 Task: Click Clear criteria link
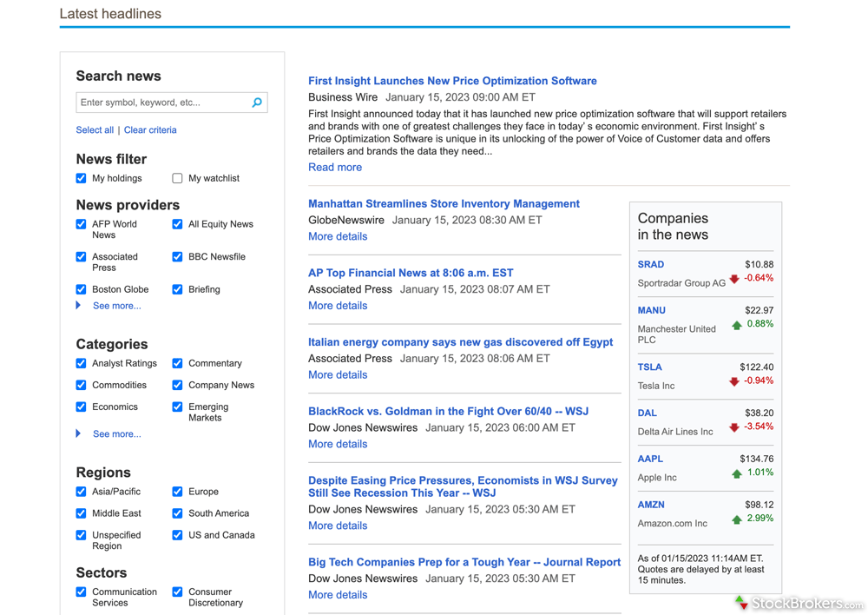click(150, 130)
